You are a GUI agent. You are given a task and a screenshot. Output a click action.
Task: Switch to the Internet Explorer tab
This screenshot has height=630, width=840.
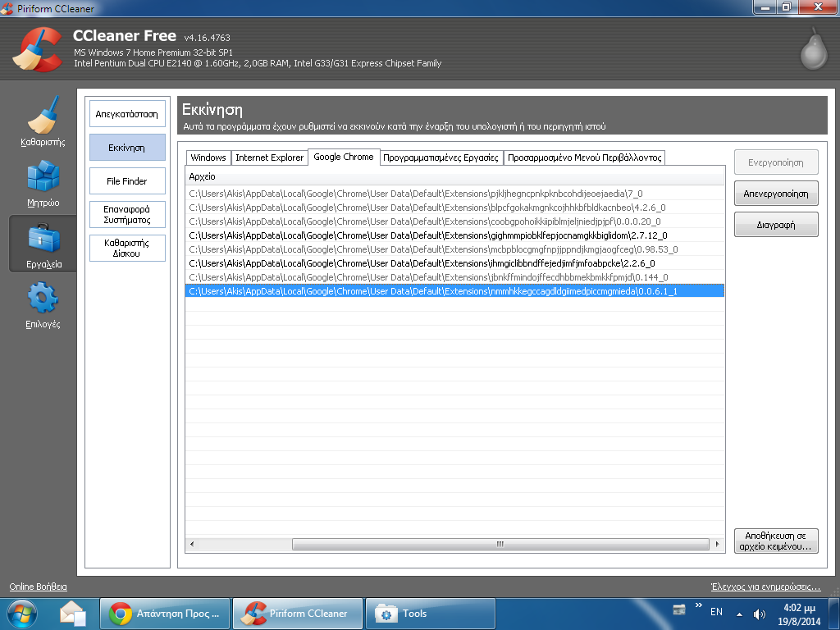click(x=269, y=157)
